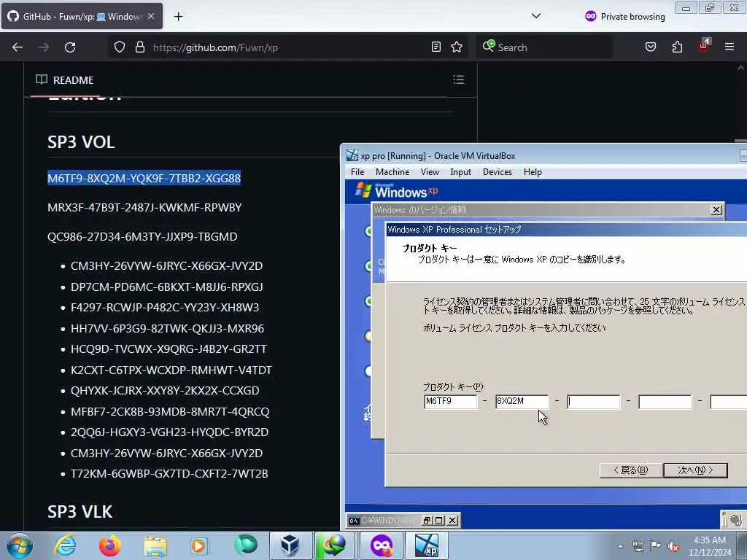Switch to Firefox private browsing taskbar icon
Screen dimensions: 747x560
pyautogui.click(x=381, y=545)
